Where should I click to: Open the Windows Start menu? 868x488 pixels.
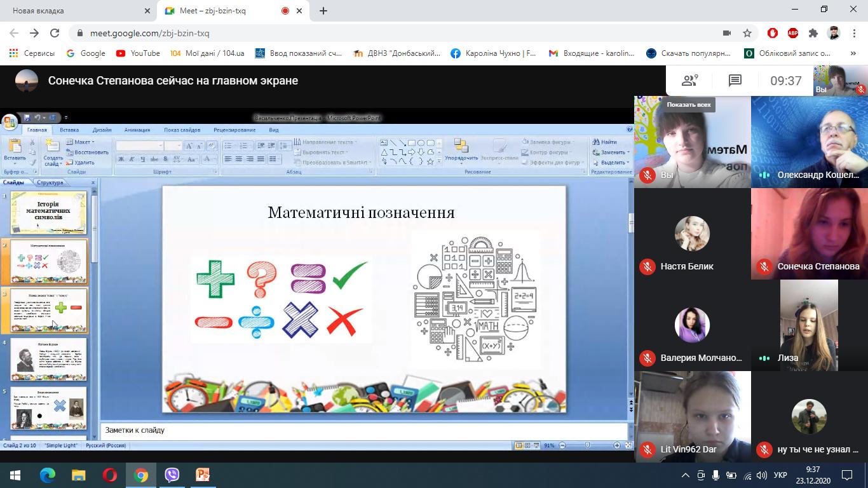pyautogui.click(x=15, y=475)
